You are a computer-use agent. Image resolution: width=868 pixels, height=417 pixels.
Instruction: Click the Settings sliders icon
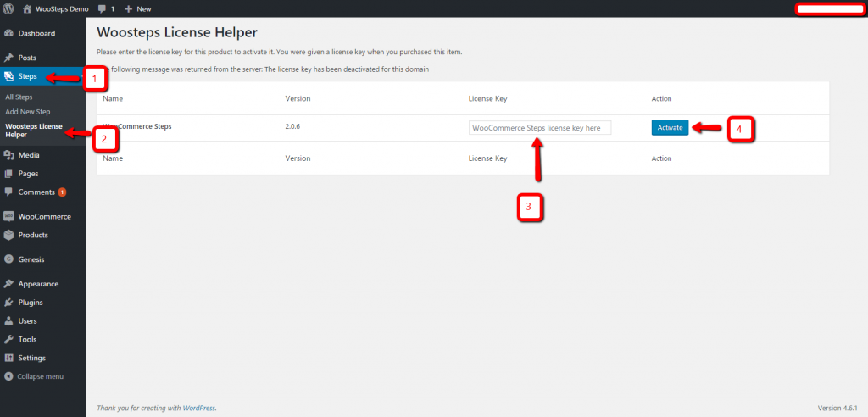pyautogui.click(x=8, y=358)
